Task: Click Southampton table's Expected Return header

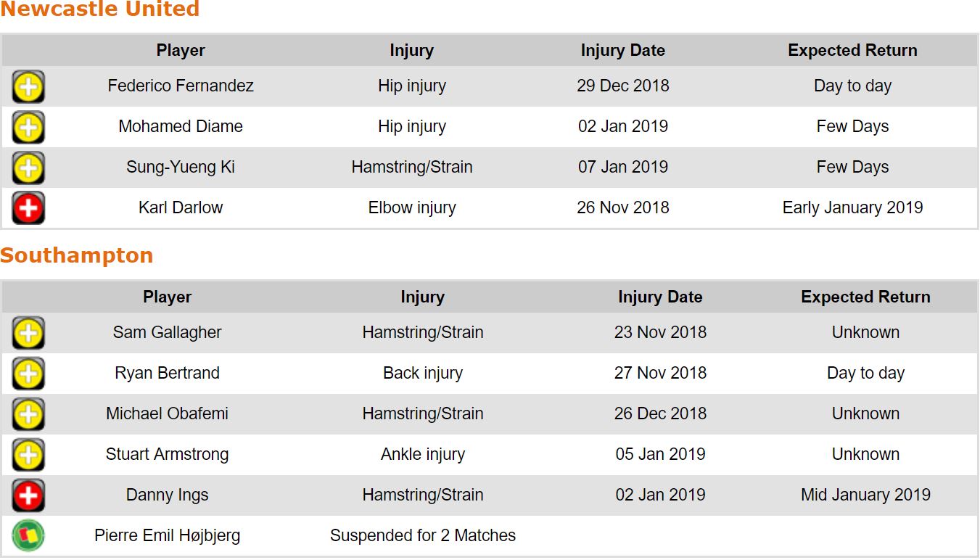Action: [x=865, y=297]
